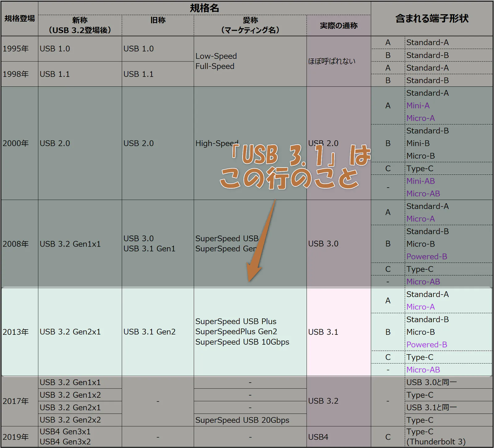
Task: Select the 規格登場 column header
Action: (20, 19)
